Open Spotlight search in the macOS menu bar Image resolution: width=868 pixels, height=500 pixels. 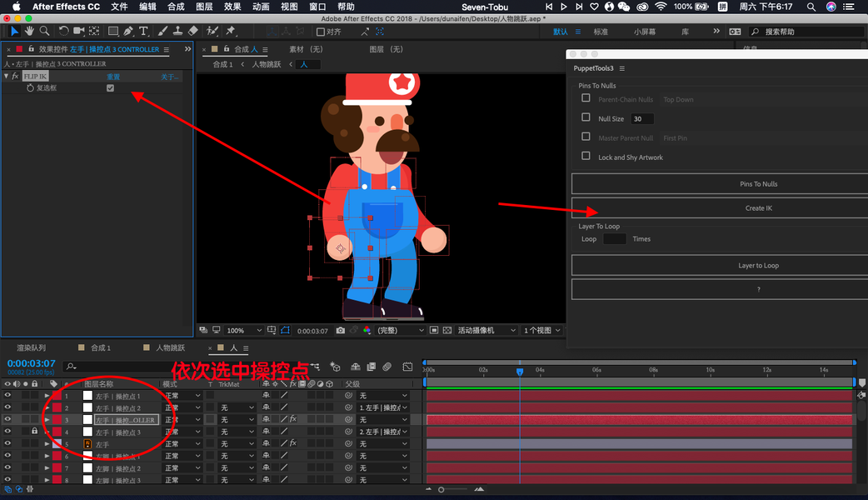pyautogui.click(x=811, y=7)
